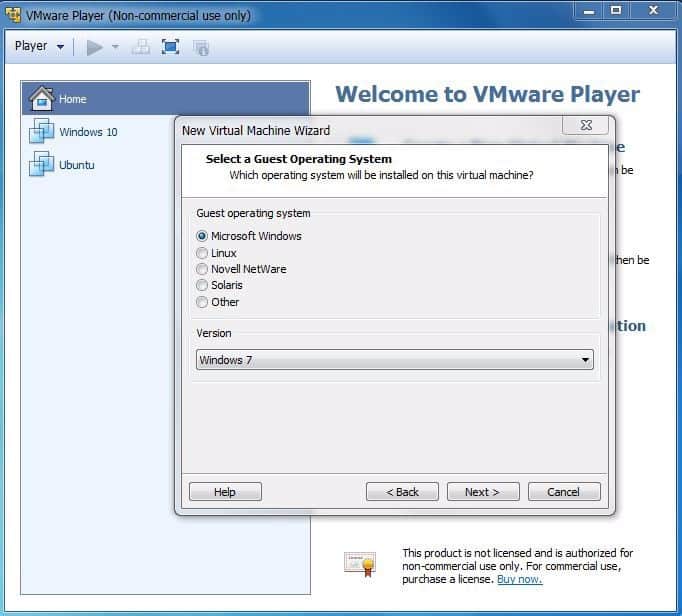The height and width of the screenshot is (616, 682).
Task: Click the license certificate icon
Action: pos(360,565)
